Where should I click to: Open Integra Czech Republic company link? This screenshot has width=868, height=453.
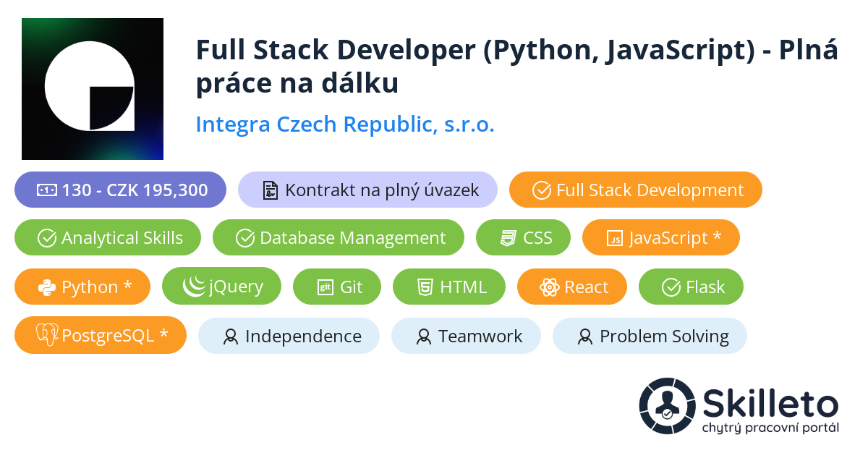coord(345,124)
